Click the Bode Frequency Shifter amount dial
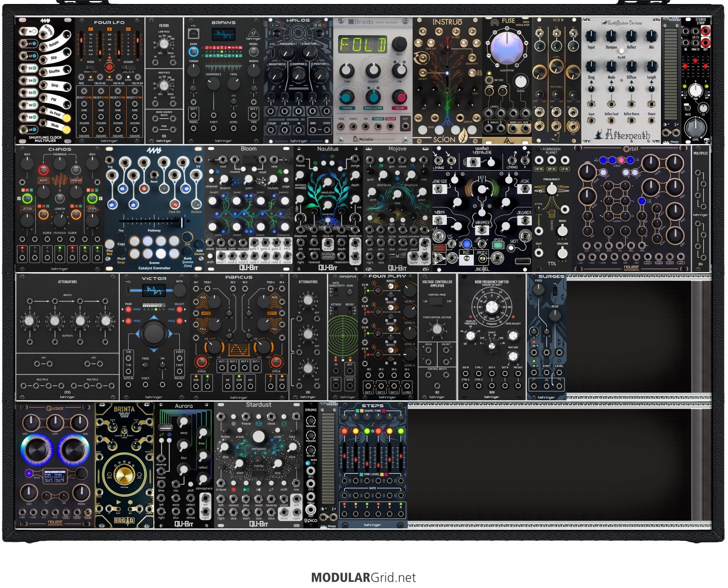Screen dimensions: 728x588 [x=492, y=306]
